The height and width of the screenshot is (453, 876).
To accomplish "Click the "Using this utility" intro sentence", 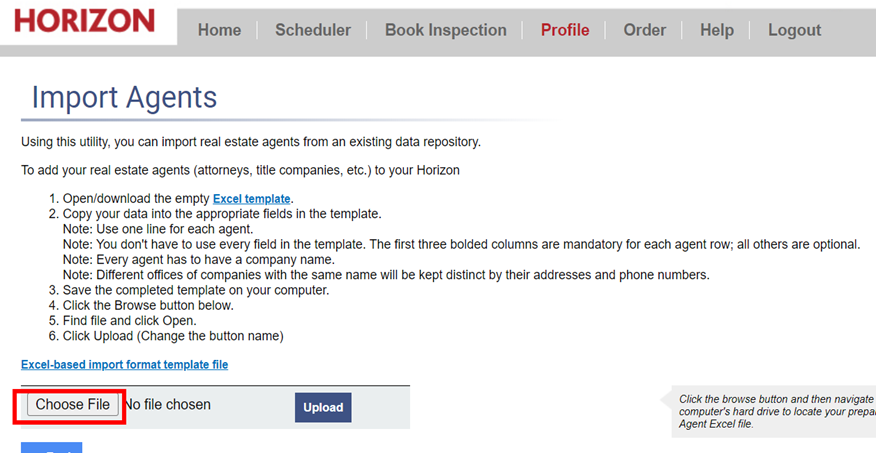I will point(251,142).
